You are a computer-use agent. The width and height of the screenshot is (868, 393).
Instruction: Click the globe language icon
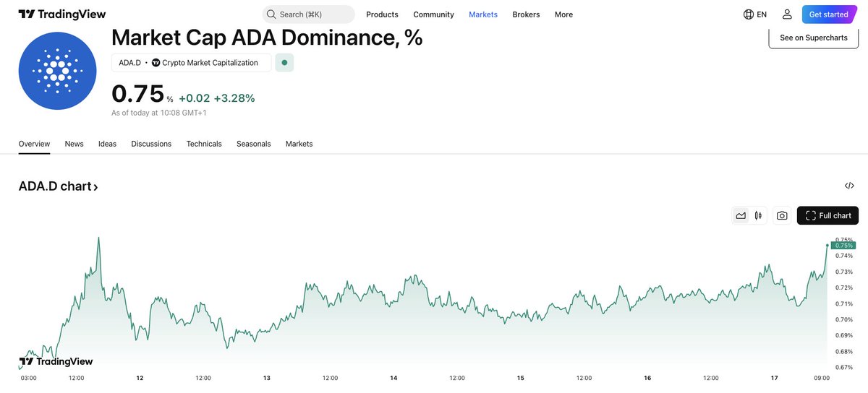(749, 14)
